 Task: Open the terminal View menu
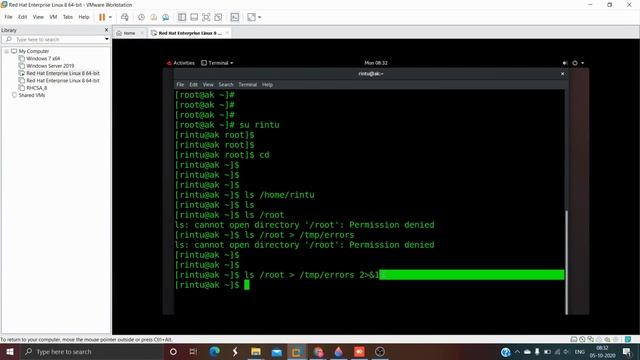tap(208, 84)
